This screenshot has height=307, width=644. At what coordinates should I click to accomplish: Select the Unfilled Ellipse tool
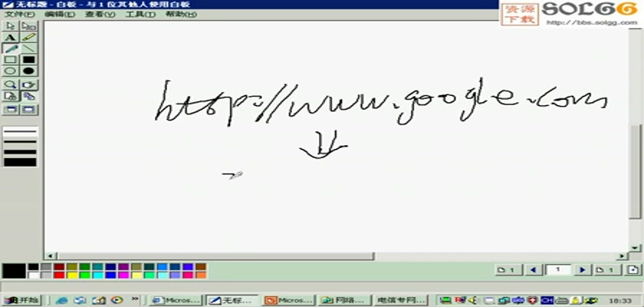click(x=11, y=71)
